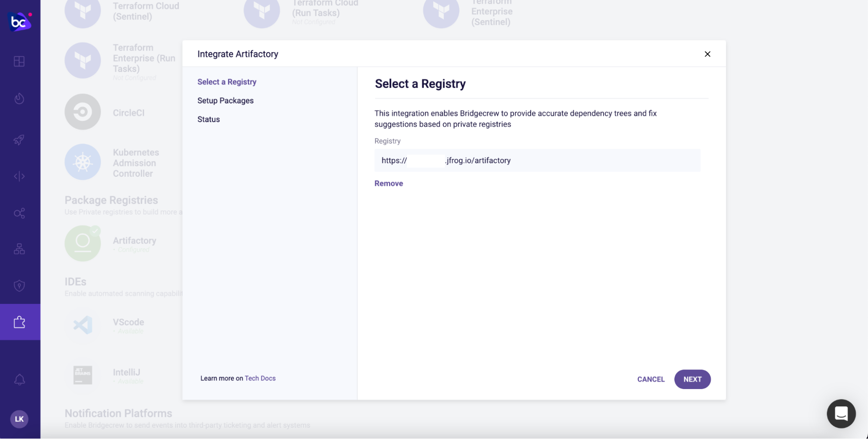Open the chat support bubble
868x439 pixels.
click(x=841, y=414)
